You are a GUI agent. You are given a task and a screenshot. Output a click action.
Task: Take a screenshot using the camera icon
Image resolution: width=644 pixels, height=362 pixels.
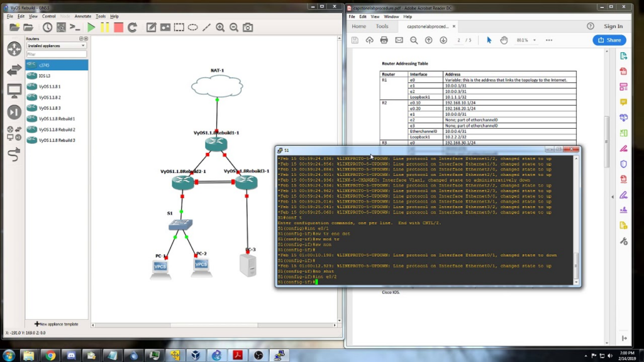click(248, 28)
